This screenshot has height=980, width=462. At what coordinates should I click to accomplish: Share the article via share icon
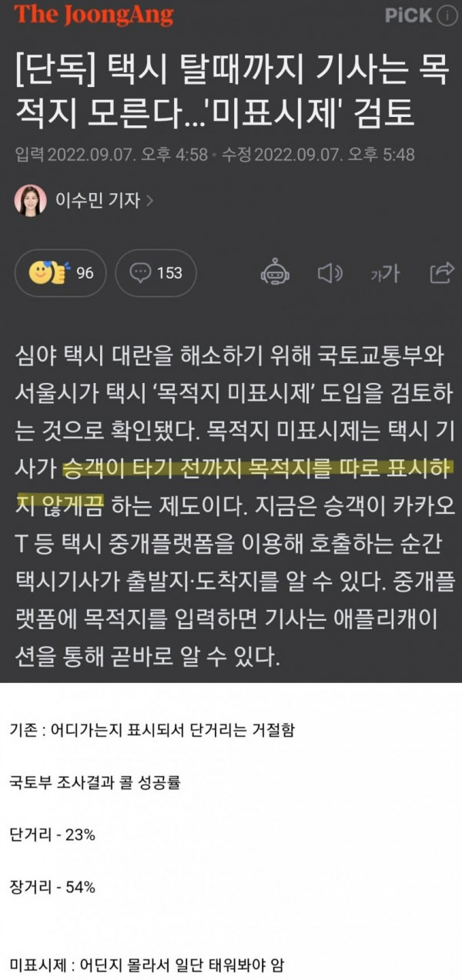[443, 272]
